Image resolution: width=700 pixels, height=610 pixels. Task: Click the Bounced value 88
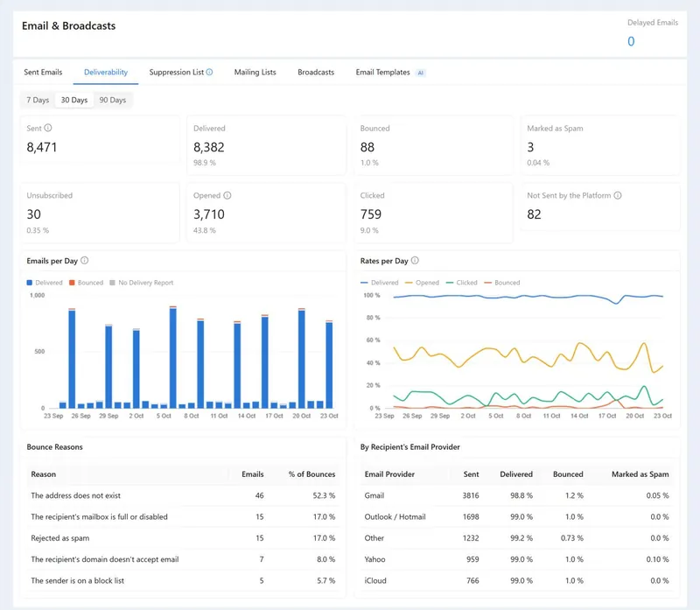click(367, 147)
